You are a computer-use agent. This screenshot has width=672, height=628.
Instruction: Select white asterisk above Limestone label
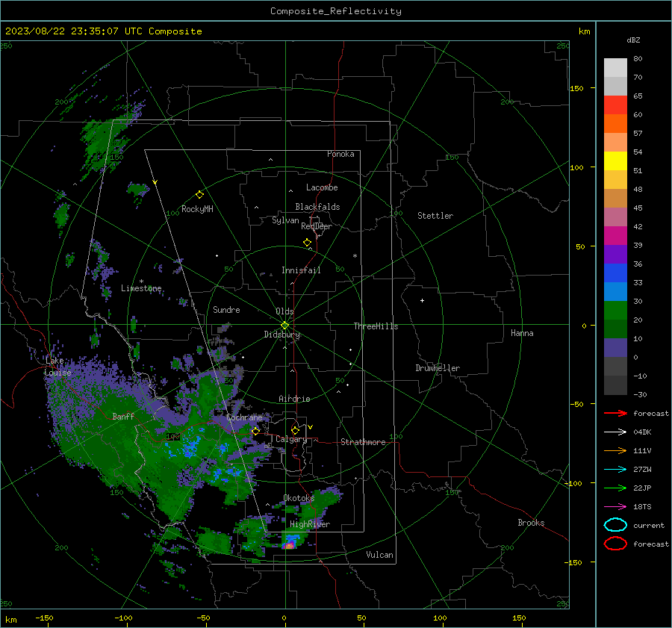pos(141,282)
